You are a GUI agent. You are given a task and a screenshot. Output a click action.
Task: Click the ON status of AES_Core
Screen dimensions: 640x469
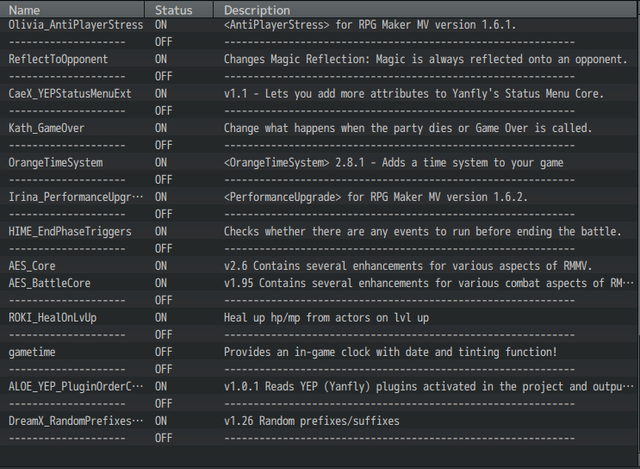click(x=161, y=266)
